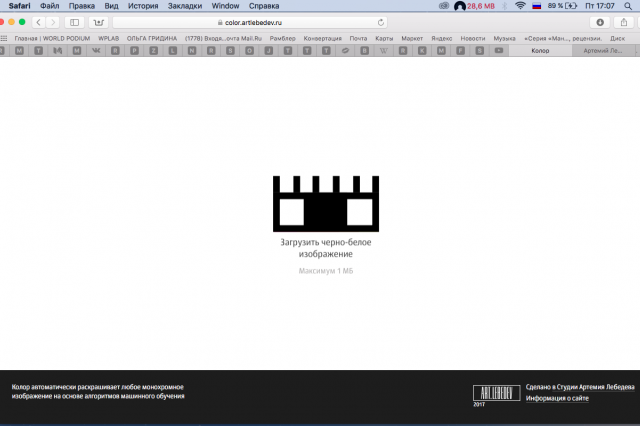Click the ART.LEBEDEV logo in footer
The height and width of the screenshot is (426, 640).
(496, 393)
